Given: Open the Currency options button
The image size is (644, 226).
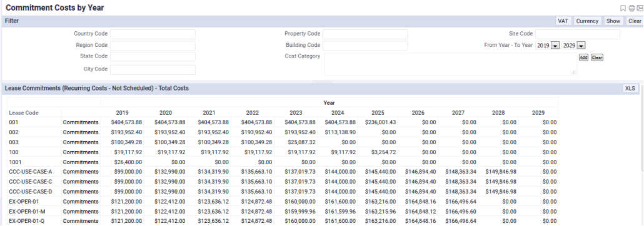Looking at the screenshot, I should click(587, 21).
